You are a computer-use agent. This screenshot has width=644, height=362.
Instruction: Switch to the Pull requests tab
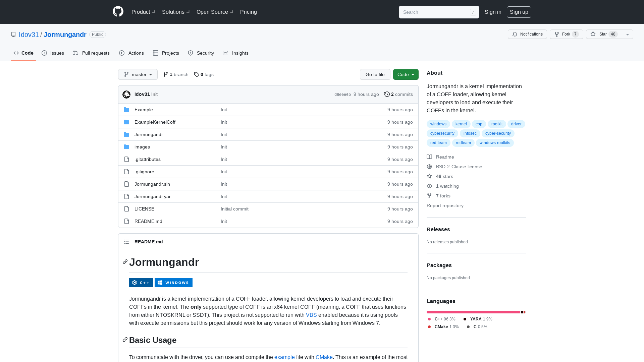coord(91,53)
